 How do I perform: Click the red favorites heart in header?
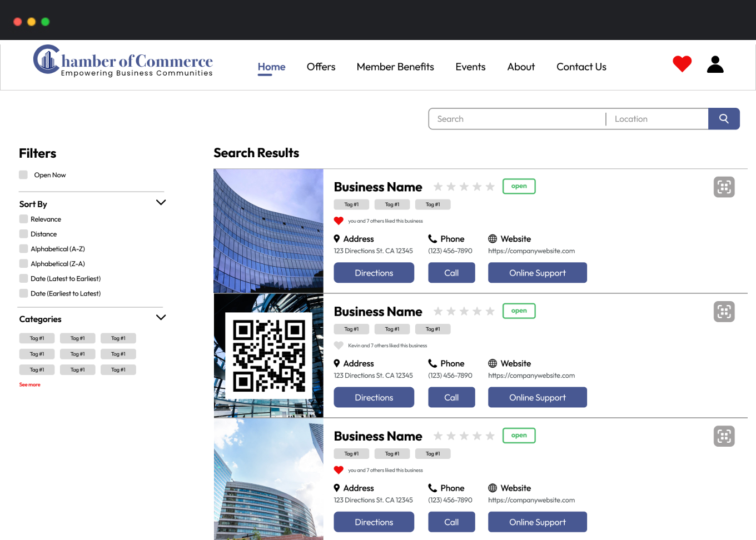[682, 64]
